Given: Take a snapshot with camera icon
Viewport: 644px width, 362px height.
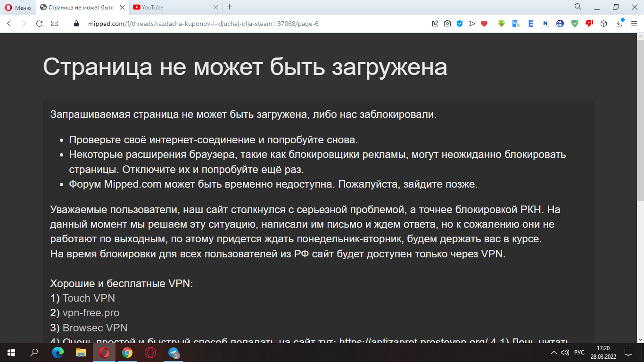Looking at the screenshot, I should 447,24.
